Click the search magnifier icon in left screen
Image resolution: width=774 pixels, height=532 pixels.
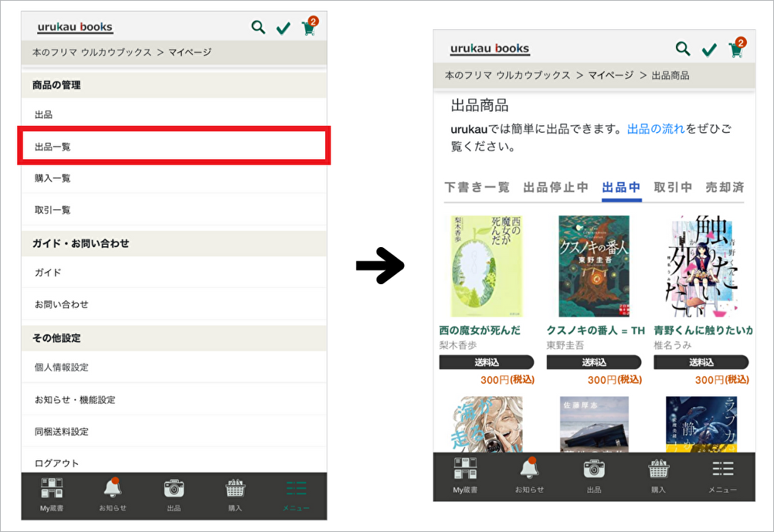[x=258, y=28]
